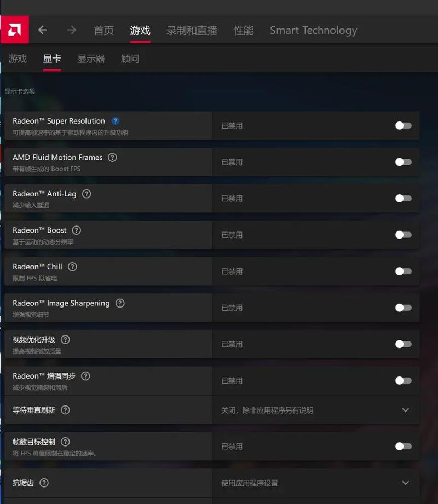Switch to 首页 top tab
Screen dimensions: 438x504
point(103,31)
